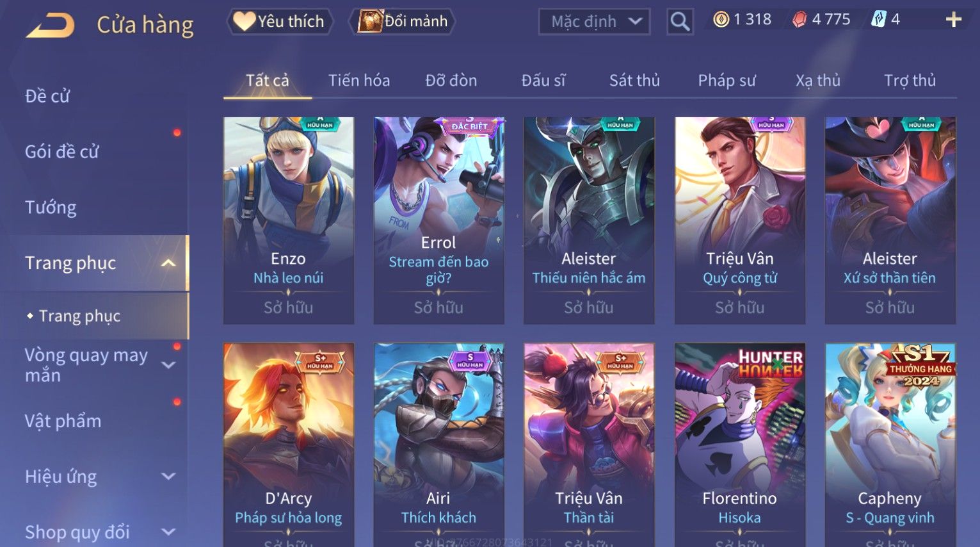Collapse the Trang phục sidebar section
The image size is (980, 547).
tap(168, 263)
